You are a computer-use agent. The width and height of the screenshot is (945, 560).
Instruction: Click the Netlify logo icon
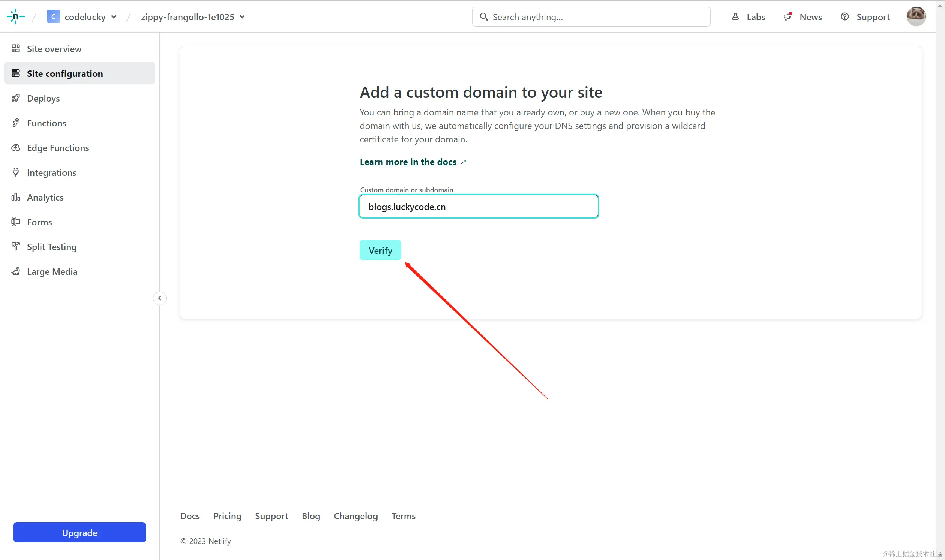(15, 16)
